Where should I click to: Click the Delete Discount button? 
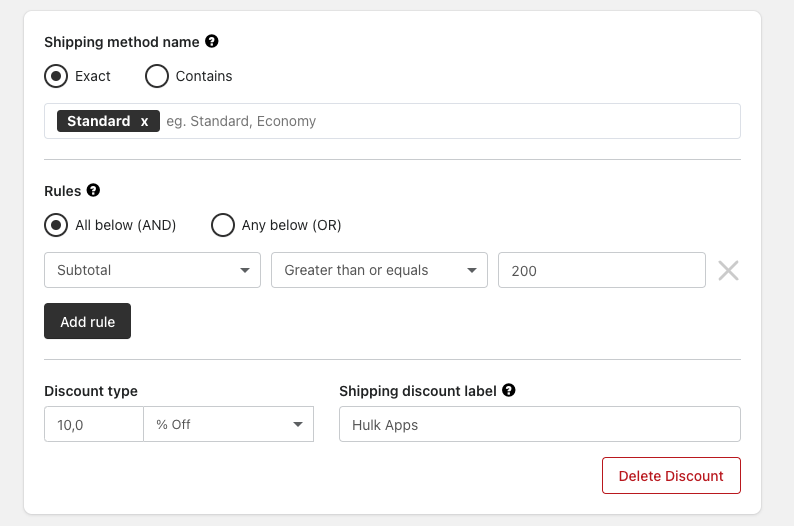671,476
